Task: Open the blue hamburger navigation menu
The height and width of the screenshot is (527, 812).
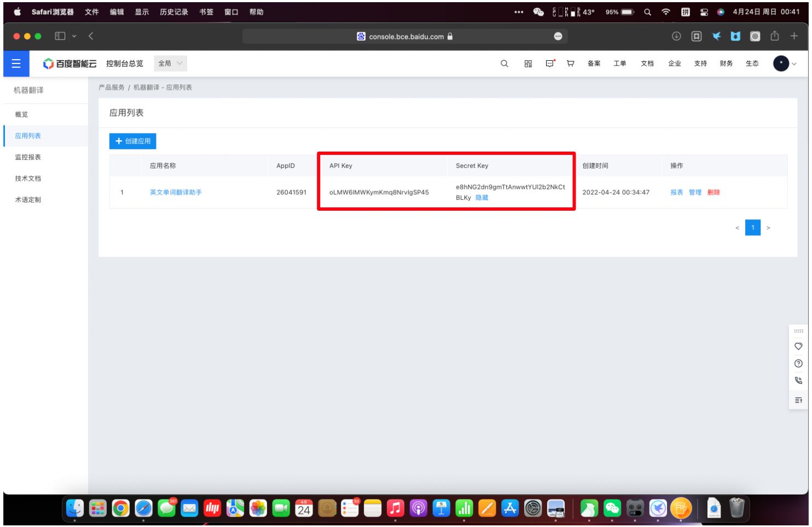Action: click(16, 63)
